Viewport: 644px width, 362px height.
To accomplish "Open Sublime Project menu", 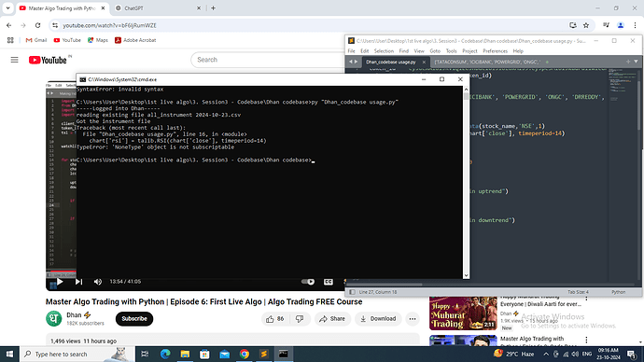I will coord(469,51).
